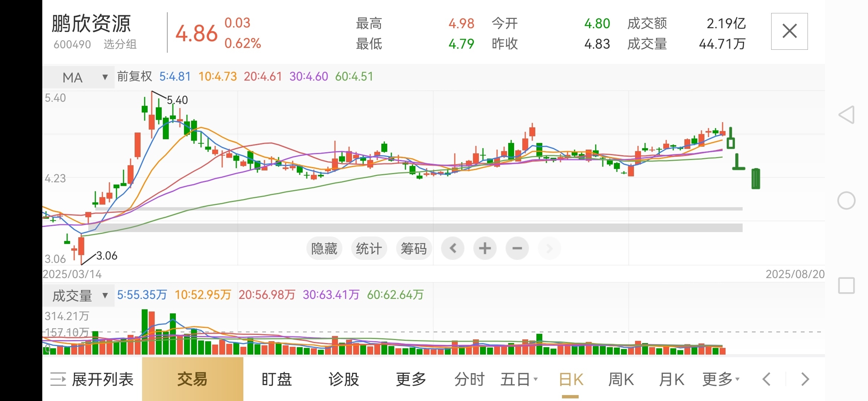The height and width of the screenshot is (401, 868).
Task: Click the 统计 button
Action: [369, 248]
